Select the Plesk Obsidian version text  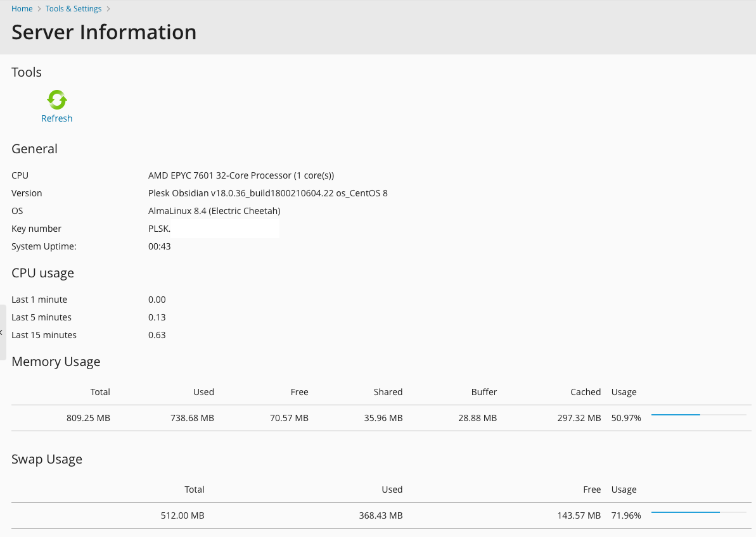(267, 193)
